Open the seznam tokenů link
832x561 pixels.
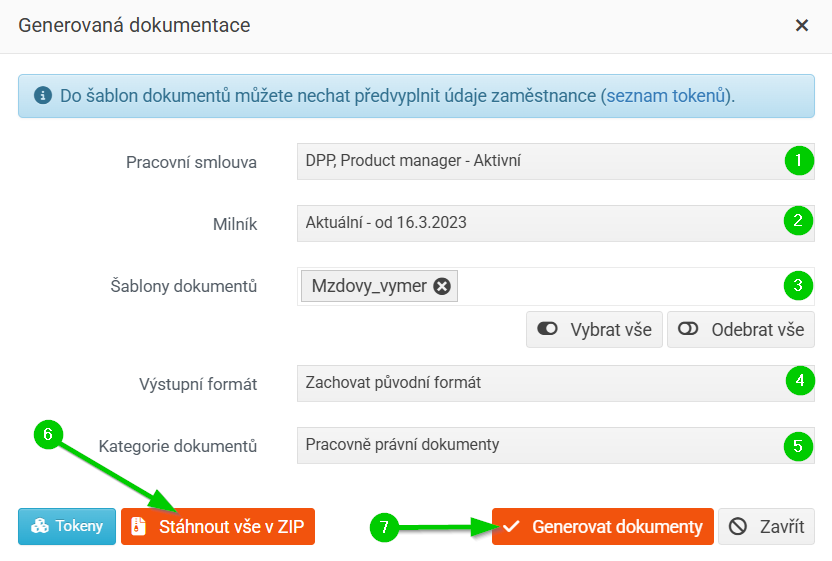click(x=665, y=96)
